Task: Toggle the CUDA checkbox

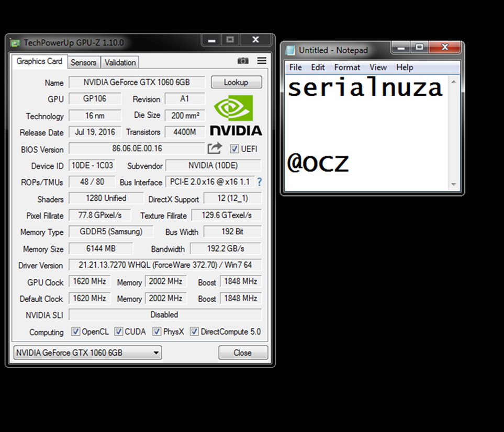Action: point(119,332)
